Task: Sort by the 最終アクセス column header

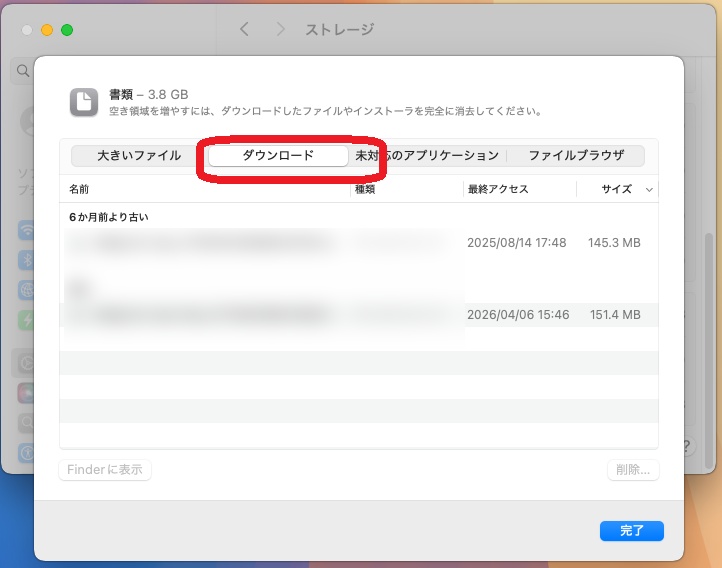Action: [498, 189]
